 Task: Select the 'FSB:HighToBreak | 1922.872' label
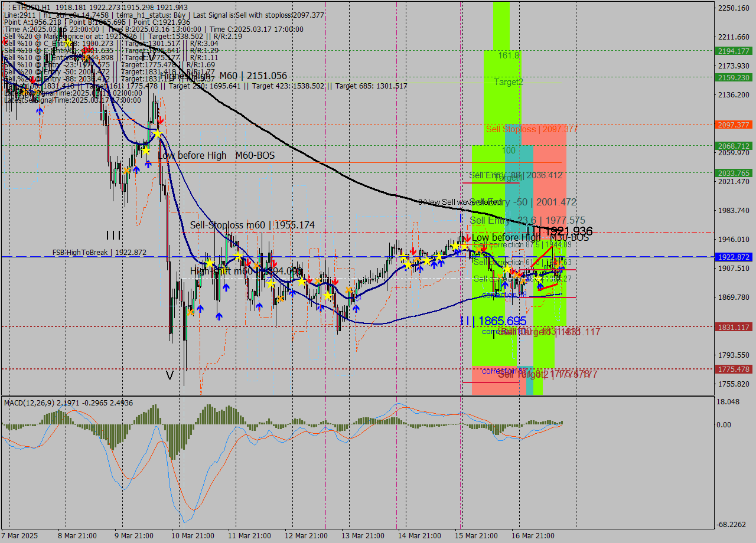99,253
